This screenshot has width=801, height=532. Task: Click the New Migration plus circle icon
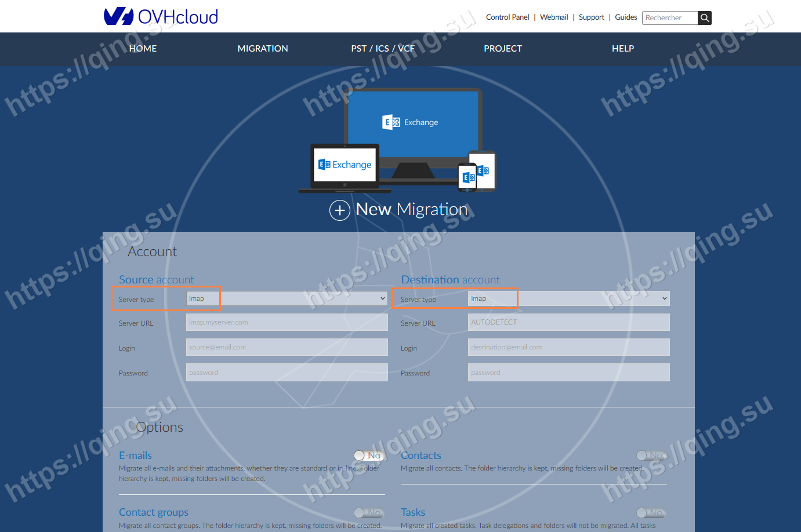[340, 210]
